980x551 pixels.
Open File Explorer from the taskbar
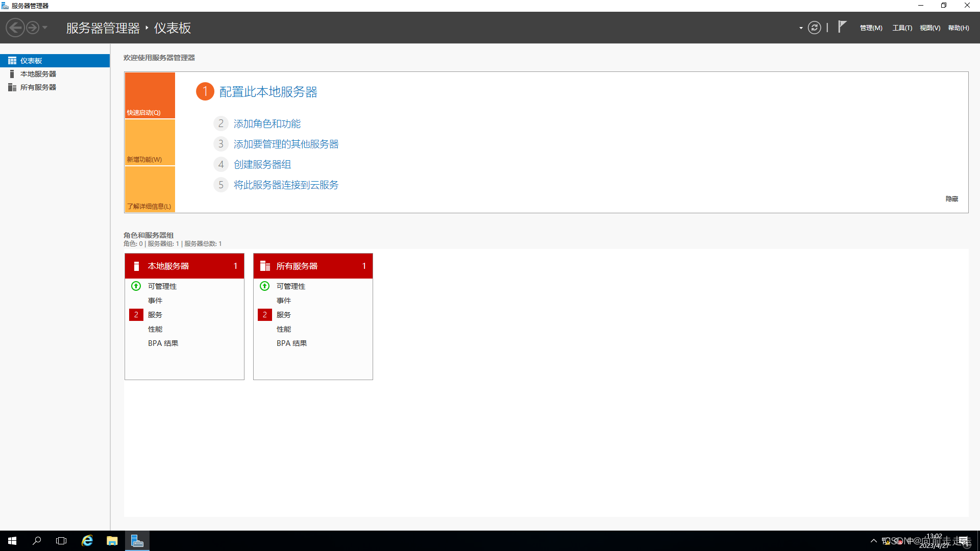112,541
